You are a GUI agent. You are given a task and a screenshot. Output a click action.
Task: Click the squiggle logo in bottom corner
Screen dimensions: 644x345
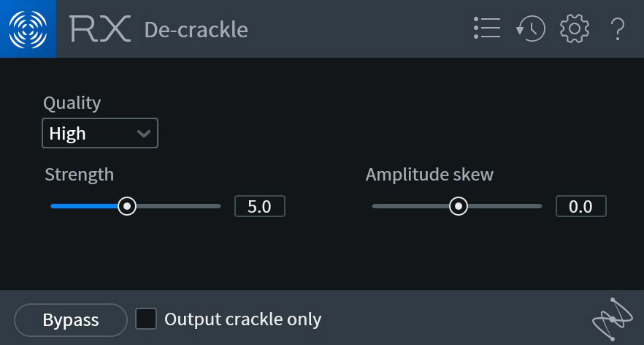(x=610, y=319)
